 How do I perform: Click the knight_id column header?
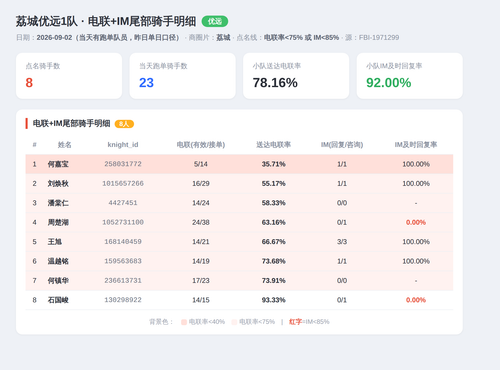pyautogui.click(x=123, y=145)
